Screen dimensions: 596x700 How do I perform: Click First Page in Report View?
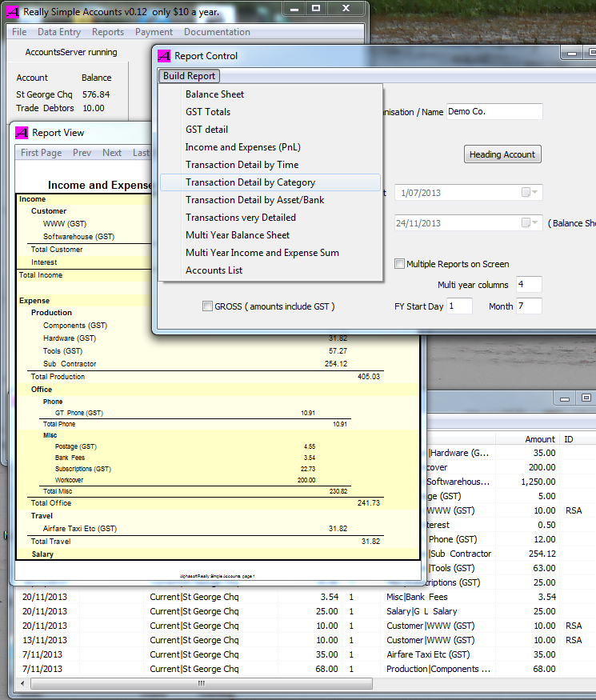(41, 153)
